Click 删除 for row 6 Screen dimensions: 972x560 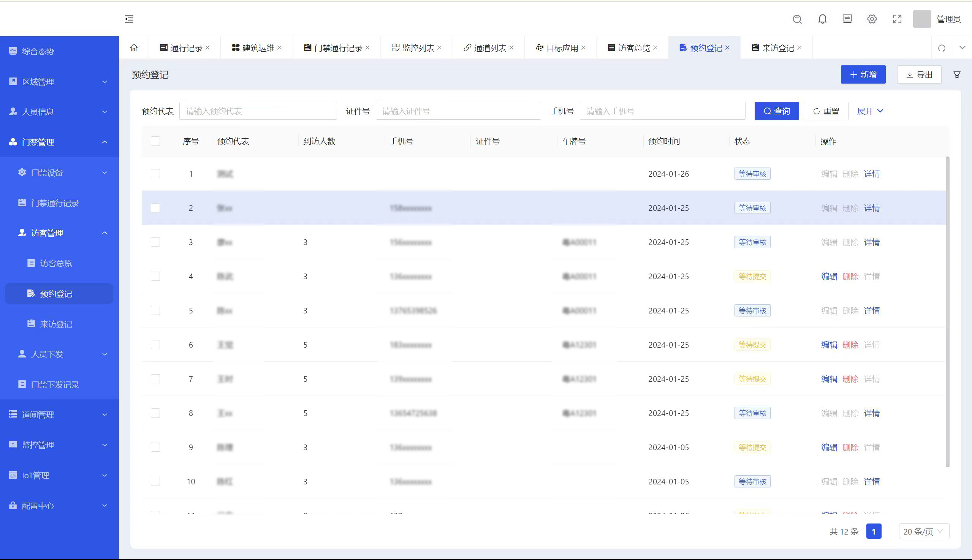[x=850, y=345]
